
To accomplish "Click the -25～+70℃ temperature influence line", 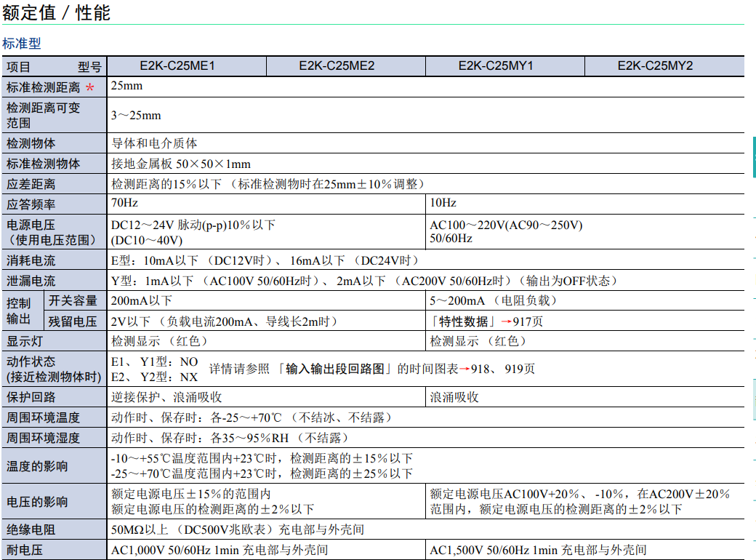I will point(262,473).
